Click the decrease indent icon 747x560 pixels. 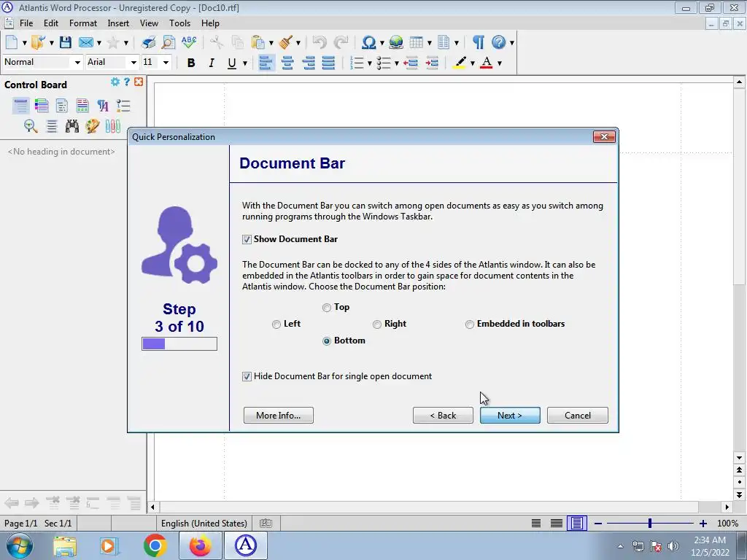411,63
